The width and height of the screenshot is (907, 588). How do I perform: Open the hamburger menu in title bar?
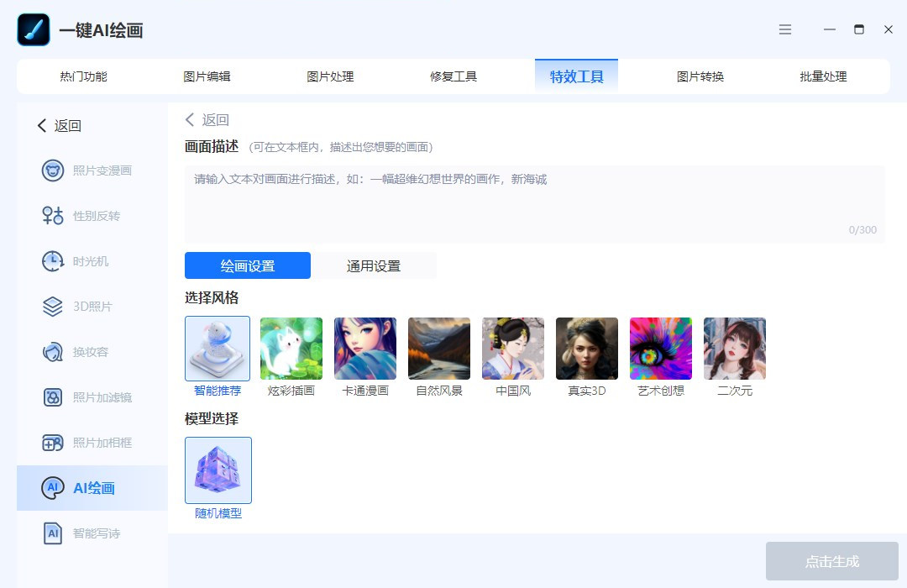pyautogui.click(x=785, y=29)
